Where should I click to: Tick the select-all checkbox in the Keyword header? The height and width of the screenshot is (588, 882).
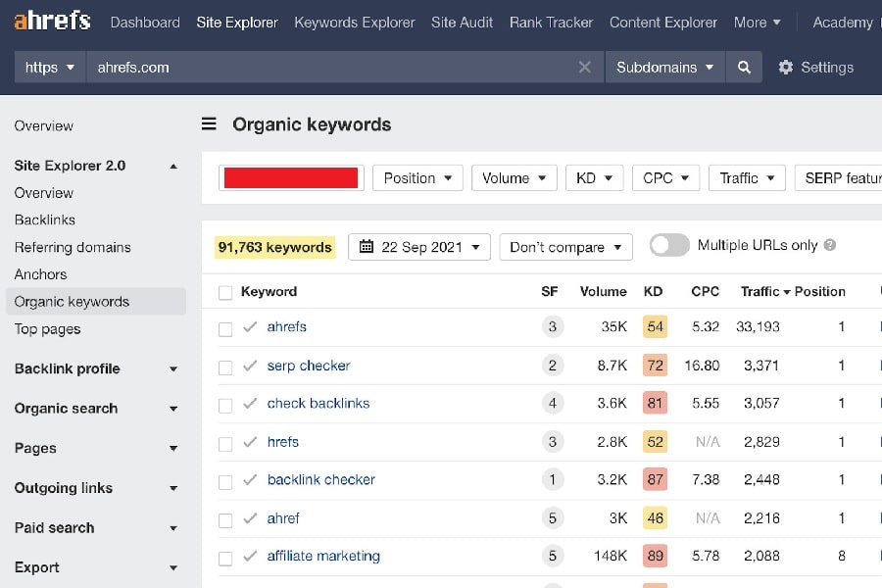225,293
